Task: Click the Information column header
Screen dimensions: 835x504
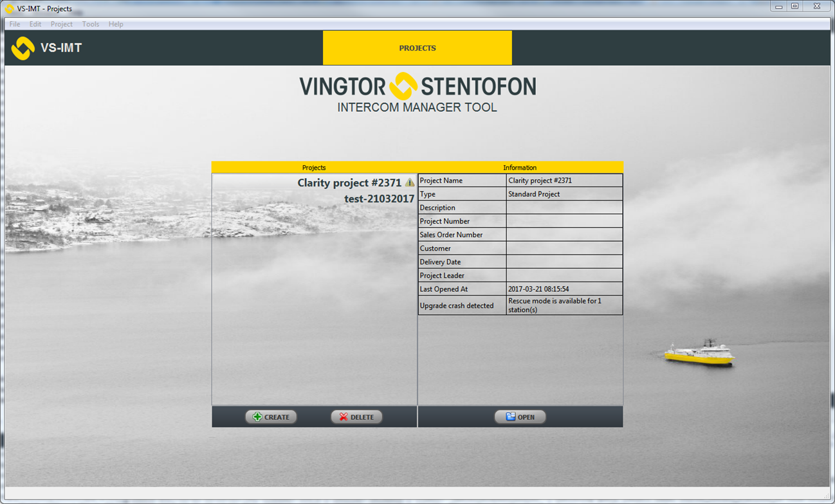Action: 520,167
